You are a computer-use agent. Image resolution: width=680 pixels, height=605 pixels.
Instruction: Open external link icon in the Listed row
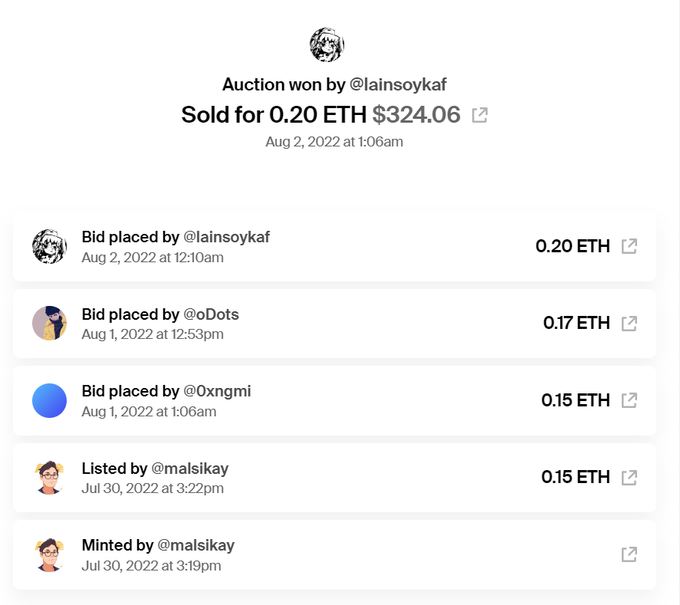(x=629, y=477)
